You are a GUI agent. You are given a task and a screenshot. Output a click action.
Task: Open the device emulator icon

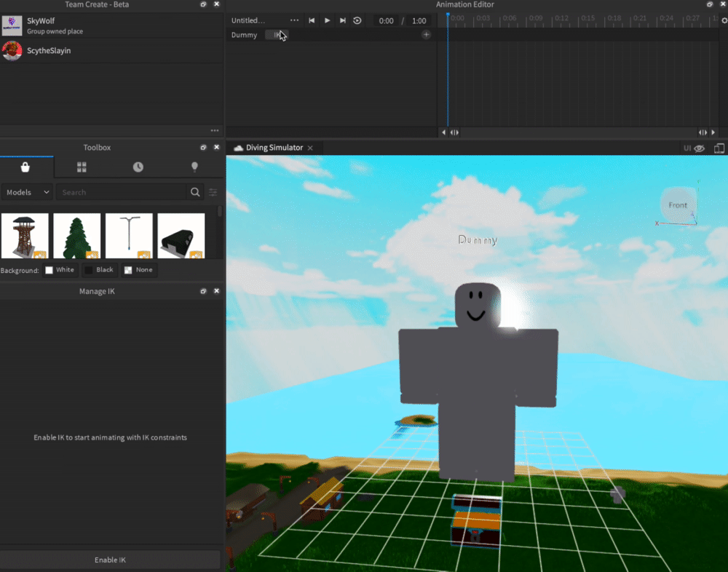coord(719,148)
